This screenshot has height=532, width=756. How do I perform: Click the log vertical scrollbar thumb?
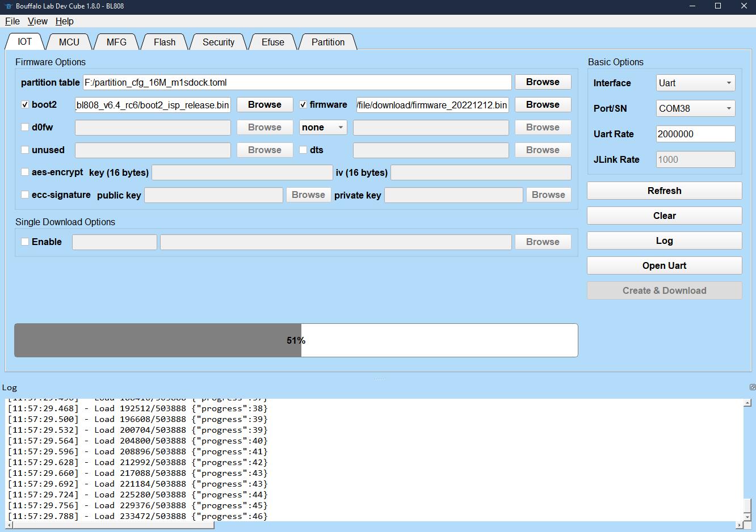coord(747,505)
